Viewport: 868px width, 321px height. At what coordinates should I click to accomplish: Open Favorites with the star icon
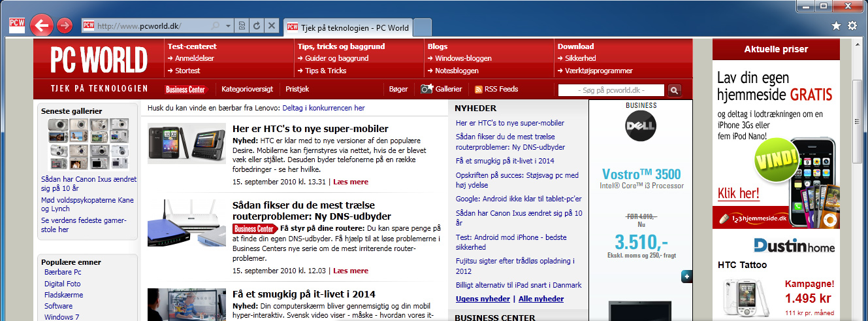[836, 25]
